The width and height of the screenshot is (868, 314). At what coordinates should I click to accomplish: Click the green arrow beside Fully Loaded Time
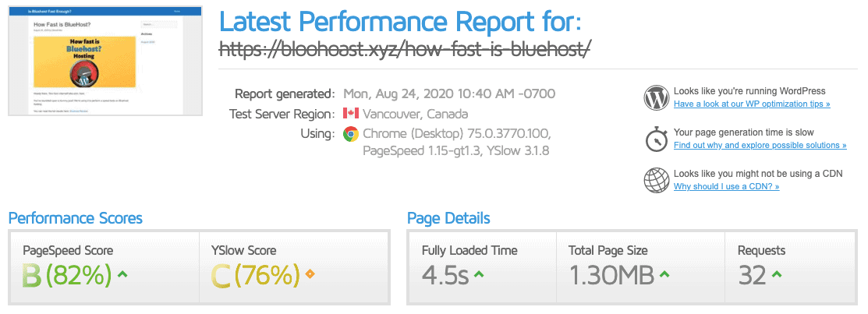(479, 274)
